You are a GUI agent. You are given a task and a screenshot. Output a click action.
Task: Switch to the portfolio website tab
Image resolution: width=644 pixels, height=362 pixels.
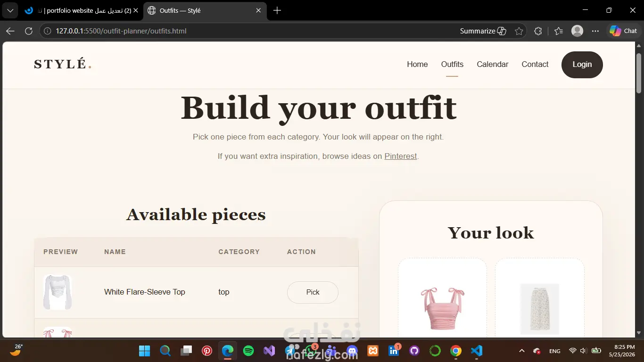(x=81, y=10)
